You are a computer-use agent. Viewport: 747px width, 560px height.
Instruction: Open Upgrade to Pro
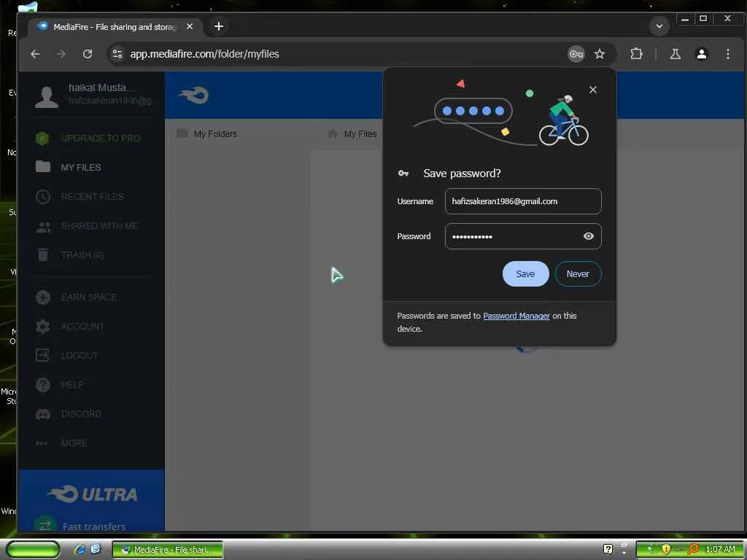pos(88,138)
